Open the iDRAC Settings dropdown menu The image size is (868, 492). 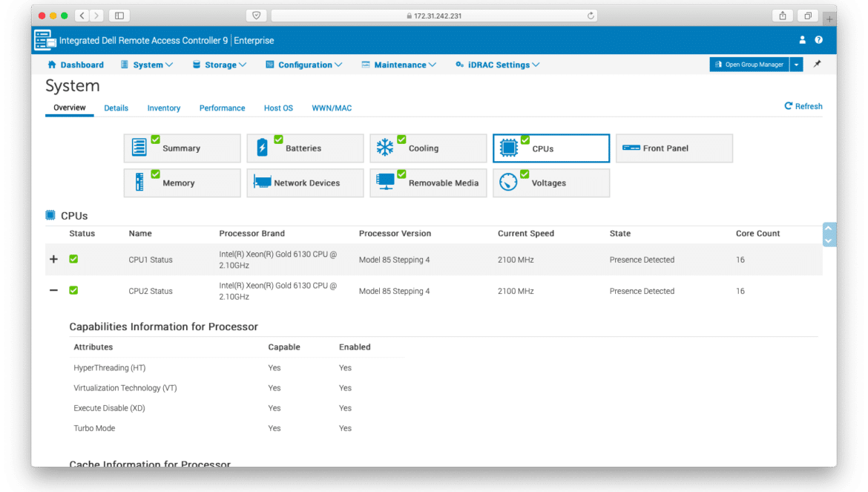[x=497, y=65]
